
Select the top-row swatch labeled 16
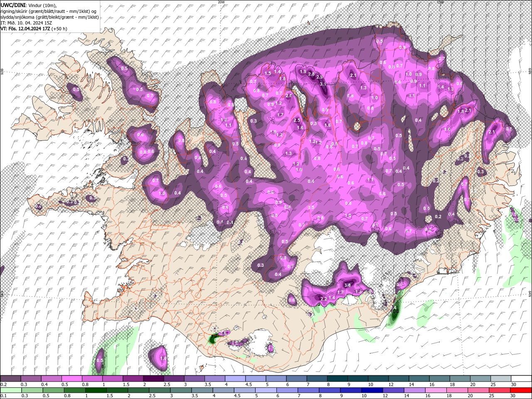tap(439, 379)
